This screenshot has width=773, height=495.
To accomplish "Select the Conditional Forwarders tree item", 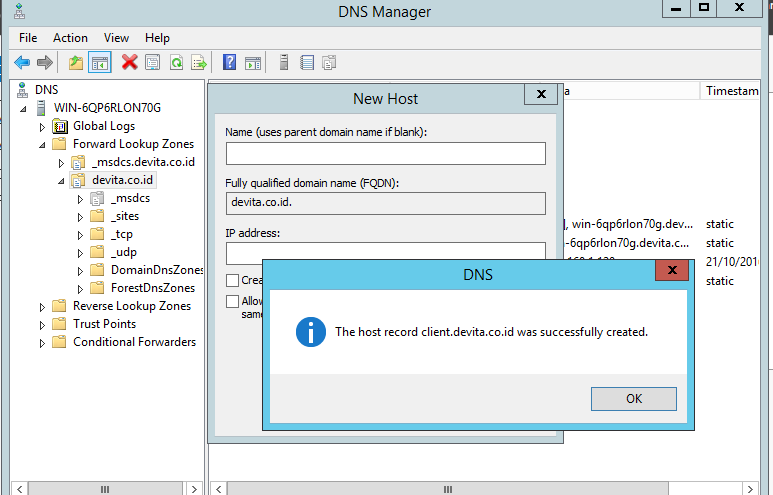I will (x=134, y=342).
